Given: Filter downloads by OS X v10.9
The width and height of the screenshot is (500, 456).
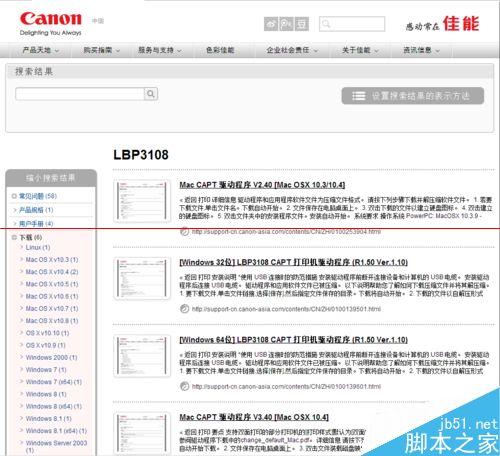Looking at the screenshot, I should coord(45,345).
